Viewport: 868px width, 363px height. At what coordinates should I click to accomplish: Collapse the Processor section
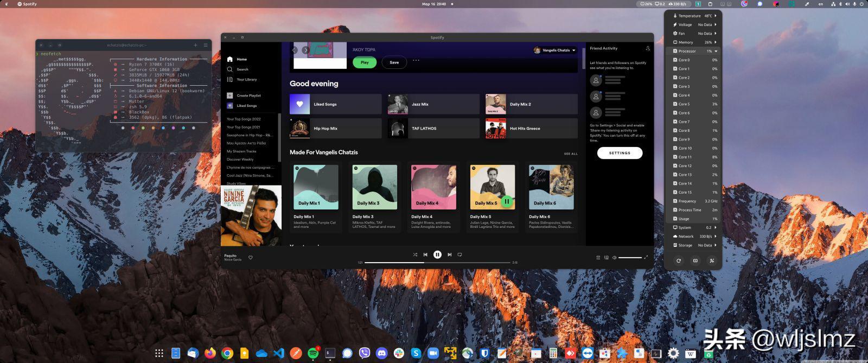point(716,51)
